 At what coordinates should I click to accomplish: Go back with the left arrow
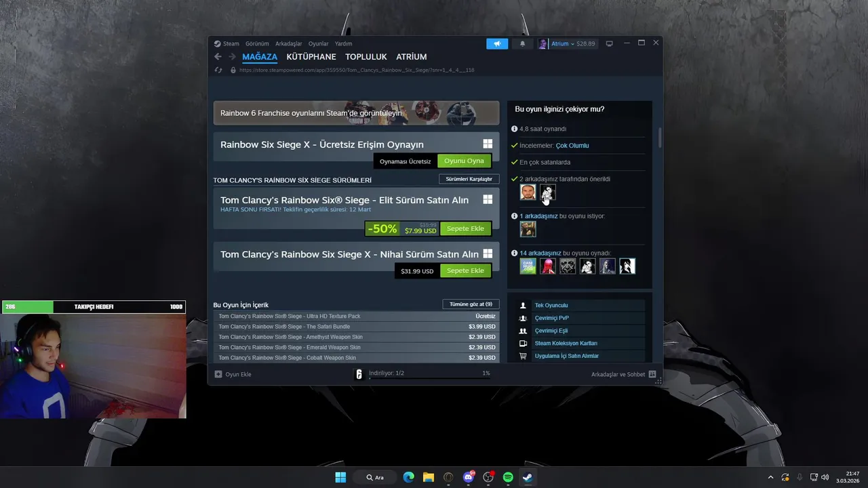tap(218, 57)
